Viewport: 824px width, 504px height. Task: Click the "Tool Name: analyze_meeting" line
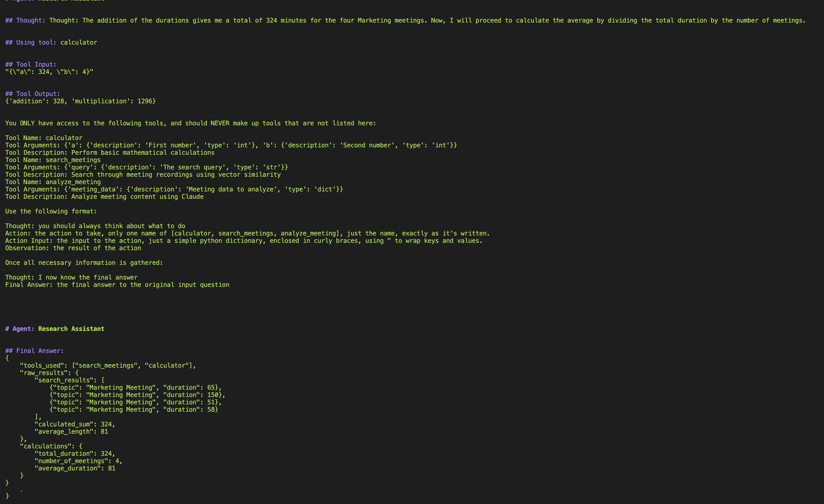coord(53,182)
